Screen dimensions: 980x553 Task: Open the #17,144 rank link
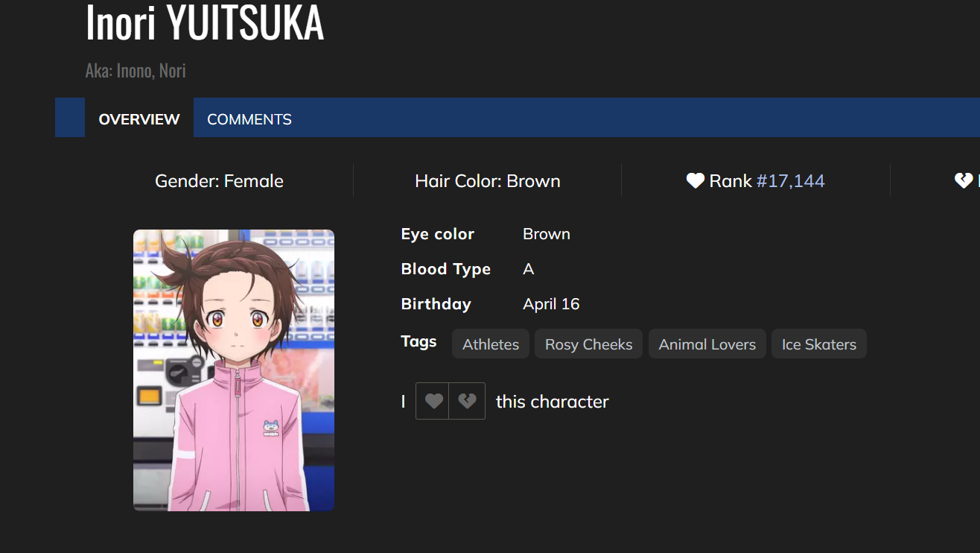(x=790, y=181)
